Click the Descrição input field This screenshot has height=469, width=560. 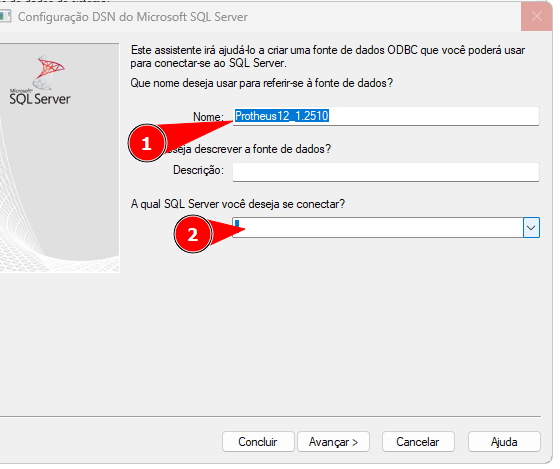[x=385, y=172]
